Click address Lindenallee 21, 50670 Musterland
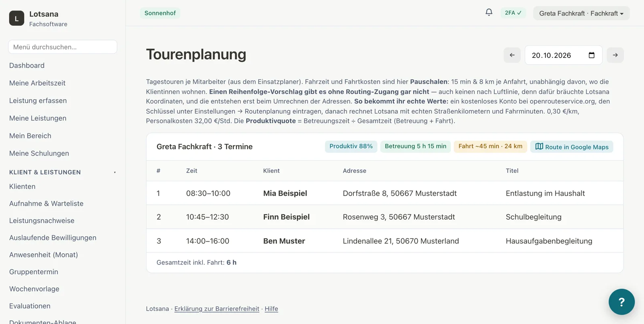Viewport: 644px width, 324px height. (401, 241)
